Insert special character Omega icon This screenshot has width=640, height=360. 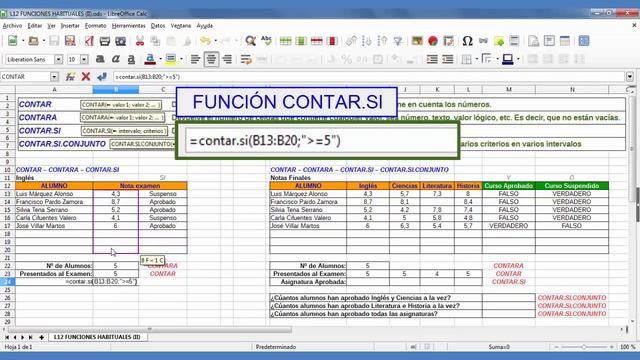(x=467, y=41)
